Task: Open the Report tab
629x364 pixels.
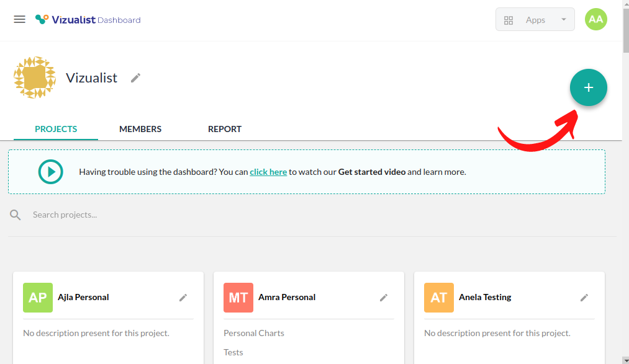Action: (x=225, y=129)
